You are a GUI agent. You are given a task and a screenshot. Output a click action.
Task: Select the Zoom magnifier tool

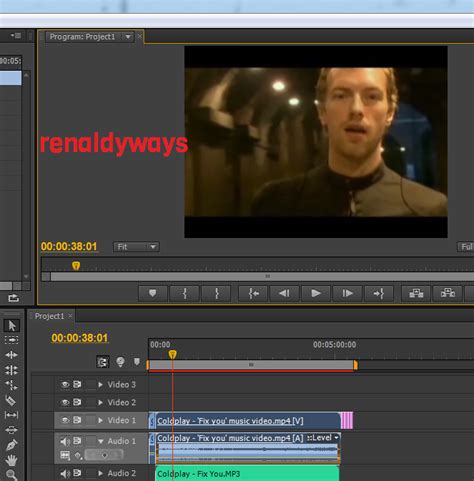pyautogui.click(x=12, y=474)
